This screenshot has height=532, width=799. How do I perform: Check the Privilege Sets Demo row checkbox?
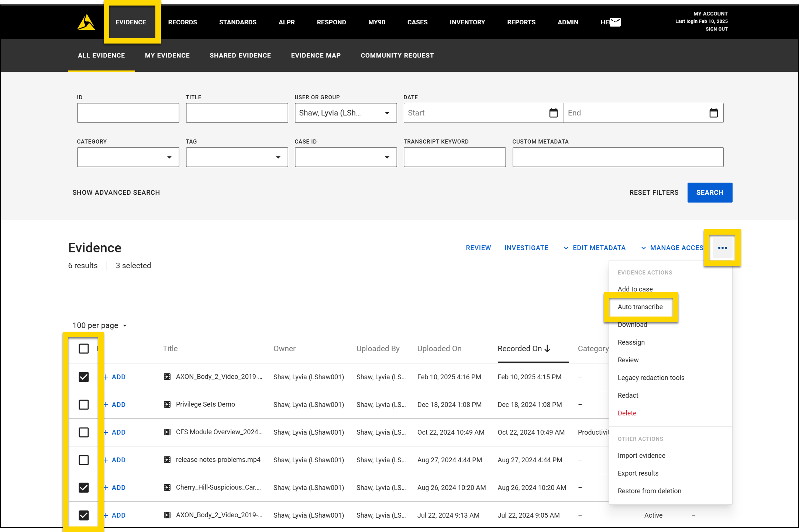point(84,405)
